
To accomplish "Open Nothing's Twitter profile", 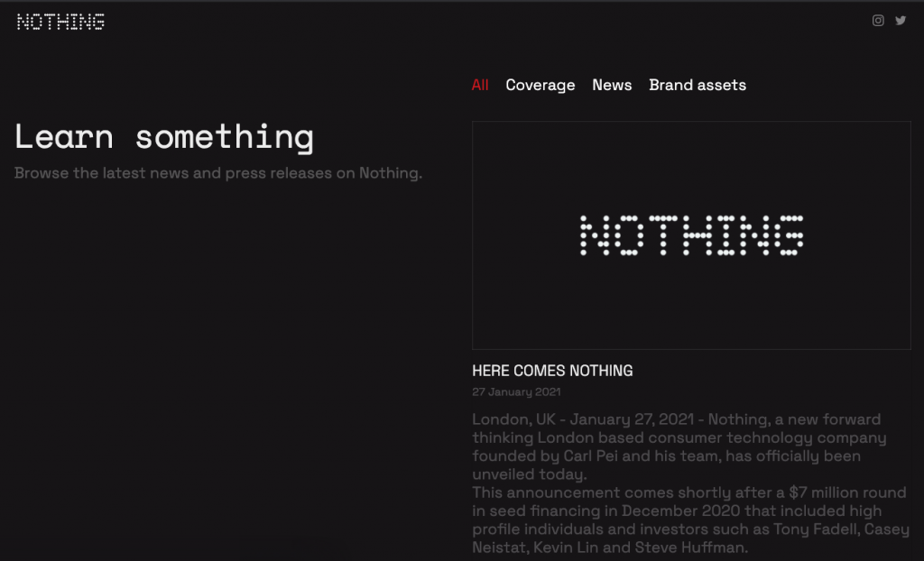I will click(901, 21).
